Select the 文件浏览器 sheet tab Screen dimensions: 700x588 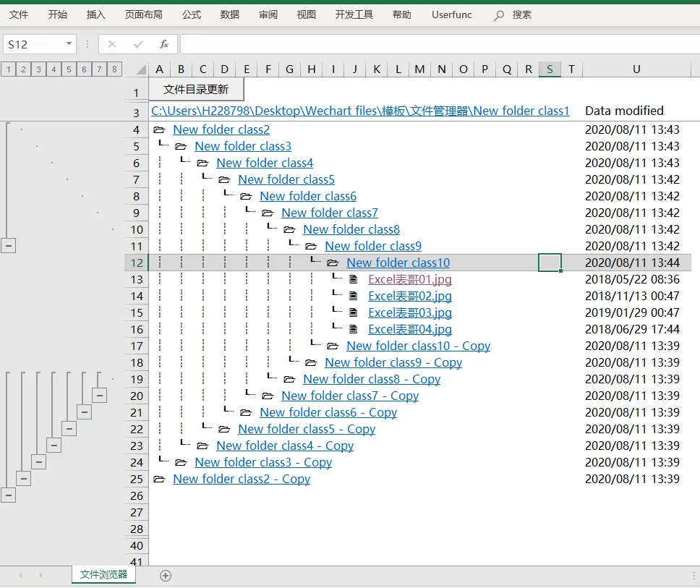click(x=103, y=574)
